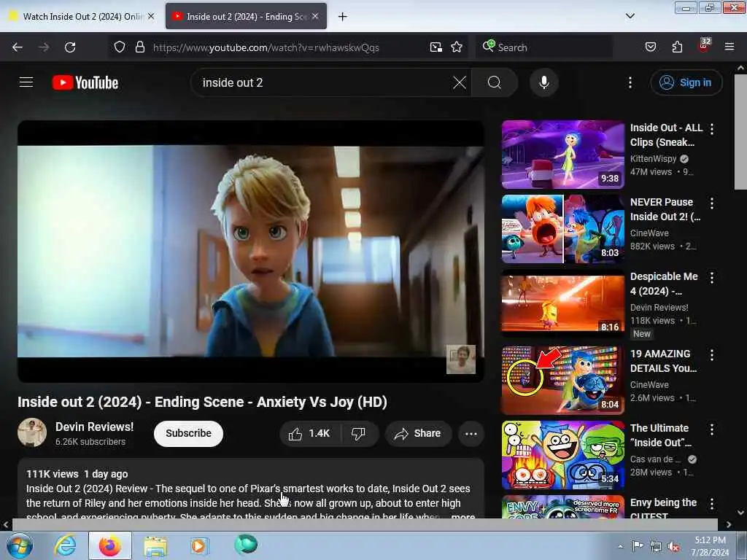
Task: Open Windows Explorer folder in taskbar
Action: pyautogui.click(x=155, y=546)
